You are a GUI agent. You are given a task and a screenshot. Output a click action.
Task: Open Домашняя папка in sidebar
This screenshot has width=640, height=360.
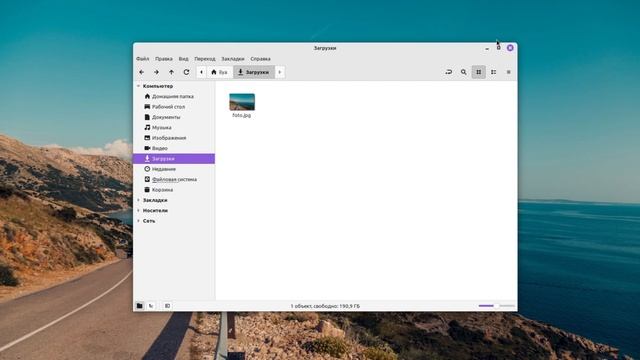(x=174, y=96)
